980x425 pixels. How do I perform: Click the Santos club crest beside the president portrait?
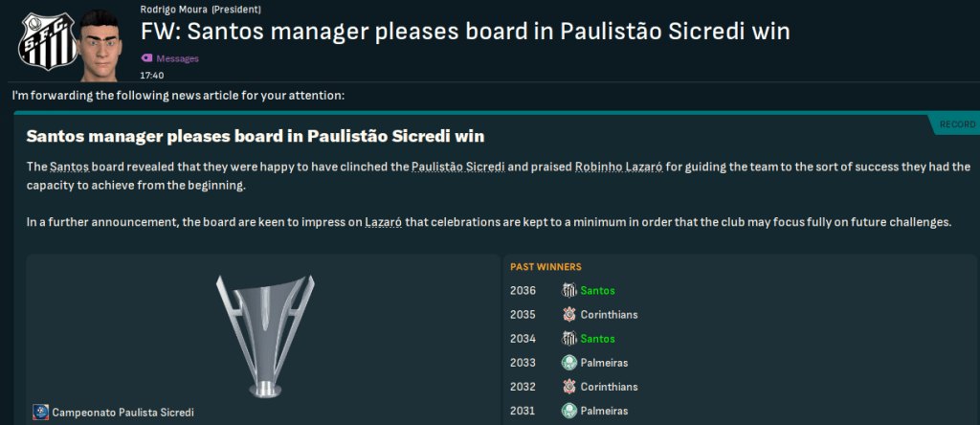tap(41, 41)
